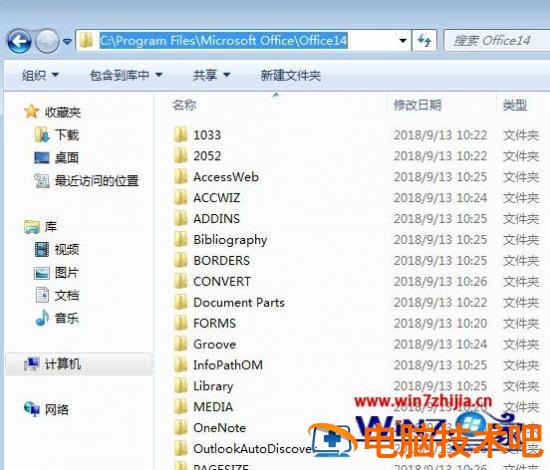Click the MEDIA folder icon
This screenshot has width=550, height=470.
[181, 407]
